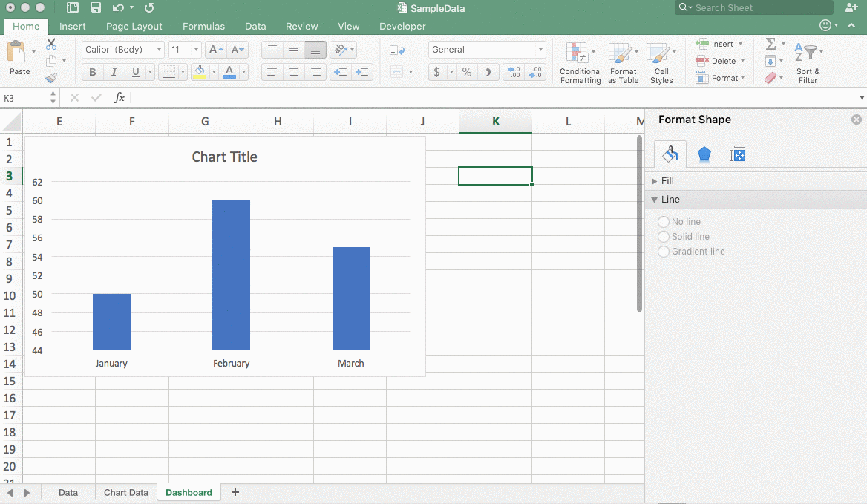Choose the Solid line option

click(664, 236)
